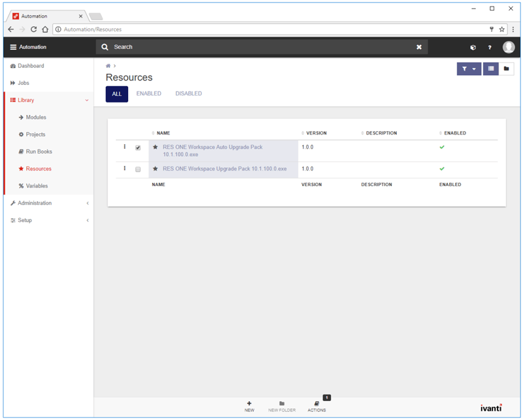This screenshot has height=420, width=523.
Task: Open the hamburger menu beside Automation
Action: pos(13,47)
